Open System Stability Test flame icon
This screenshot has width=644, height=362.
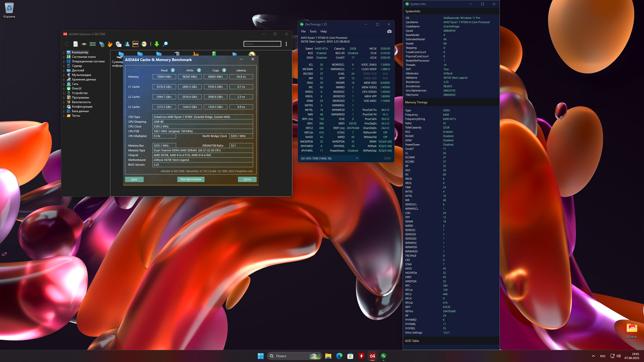click(x=110, y=44)
